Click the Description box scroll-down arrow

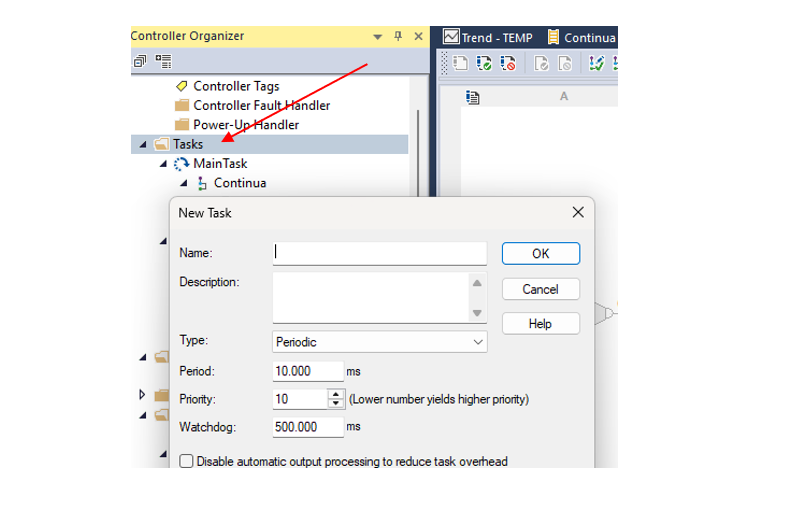pos(477,313)
